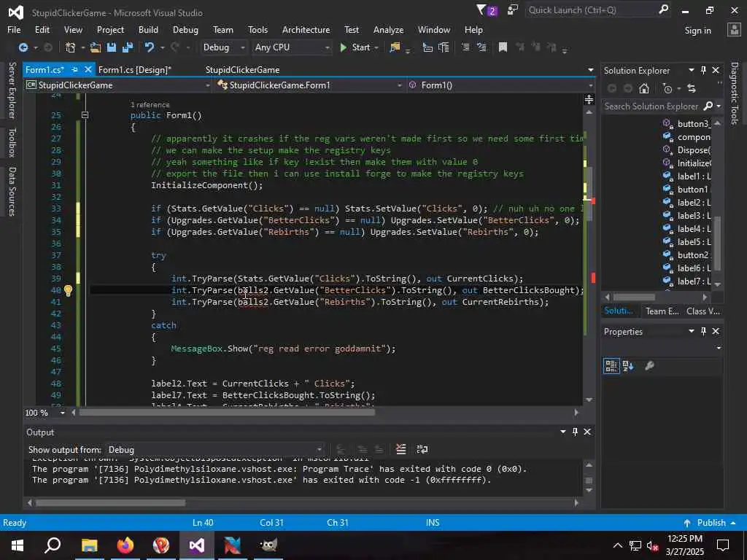Screen dimensions: 747x560
Task: Toggle a bookmark on the current line
Action: [x=503, y=47]
